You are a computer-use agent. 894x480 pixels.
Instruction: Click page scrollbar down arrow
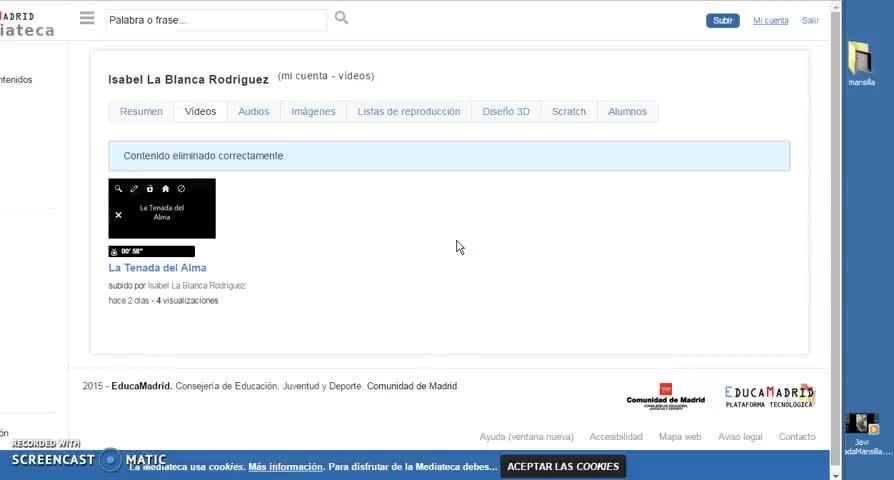coord(835,475)
